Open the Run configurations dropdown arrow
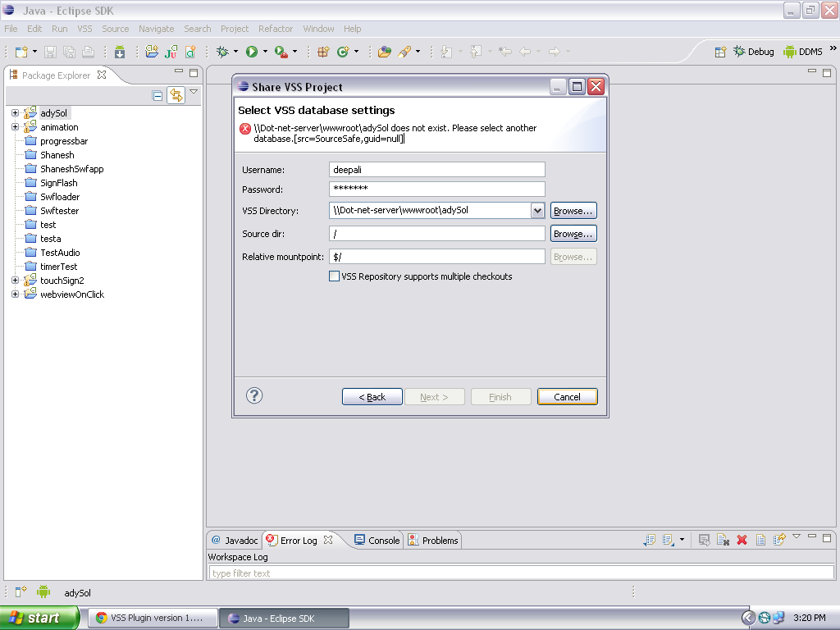Screen dimensions: 840x630 coord(265,52)
